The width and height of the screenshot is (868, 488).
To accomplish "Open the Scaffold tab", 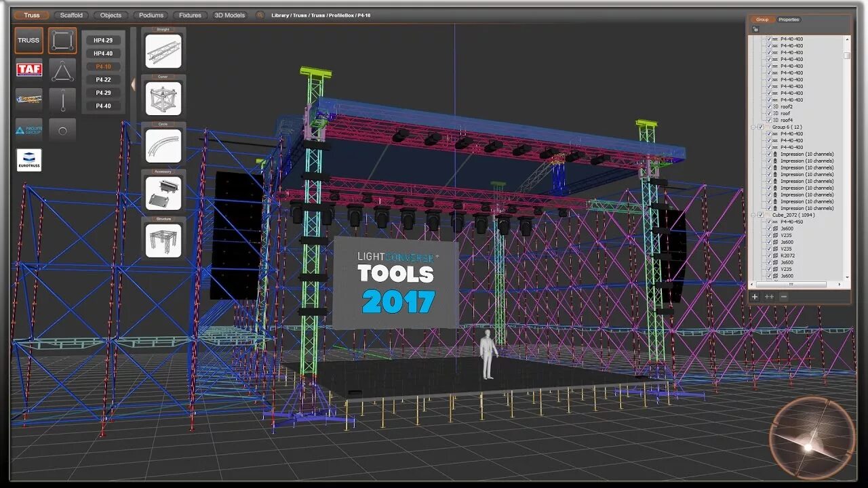I will pyautogui.click(x=71, y=15).
